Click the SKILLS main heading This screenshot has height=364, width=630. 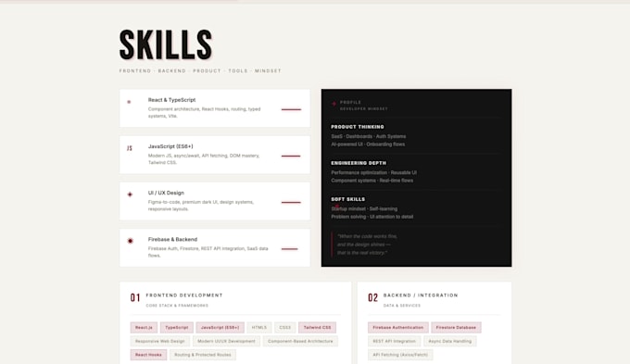166,44
